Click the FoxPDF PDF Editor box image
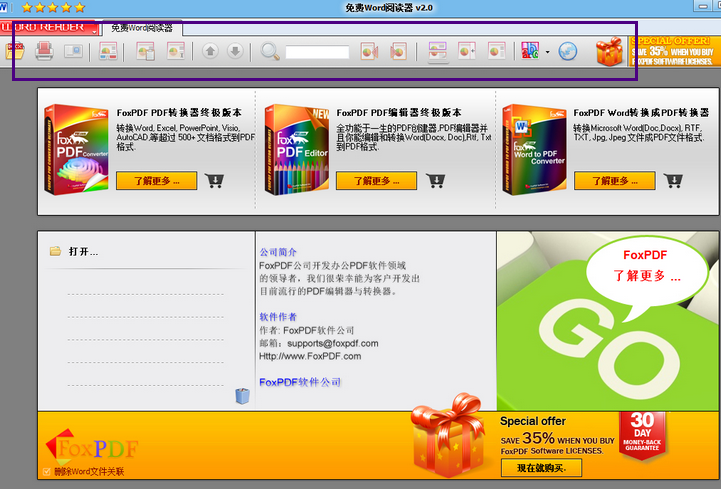 point(297,150)
